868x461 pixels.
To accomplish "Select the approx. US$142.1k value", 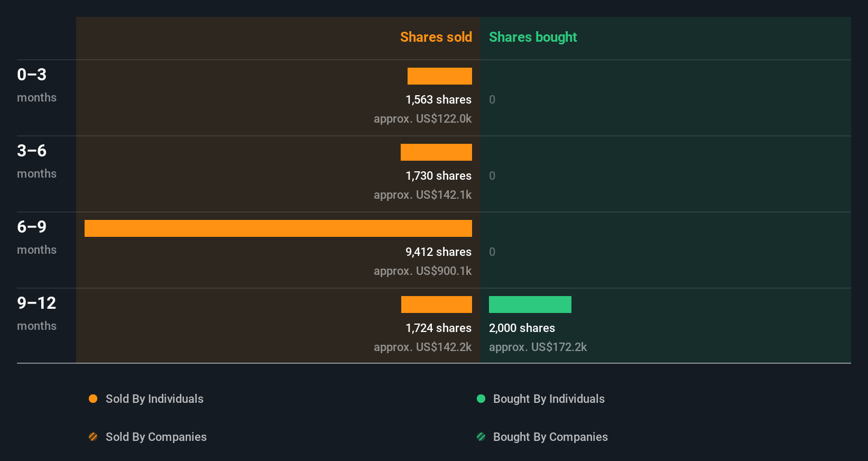I will pos(422,195).
